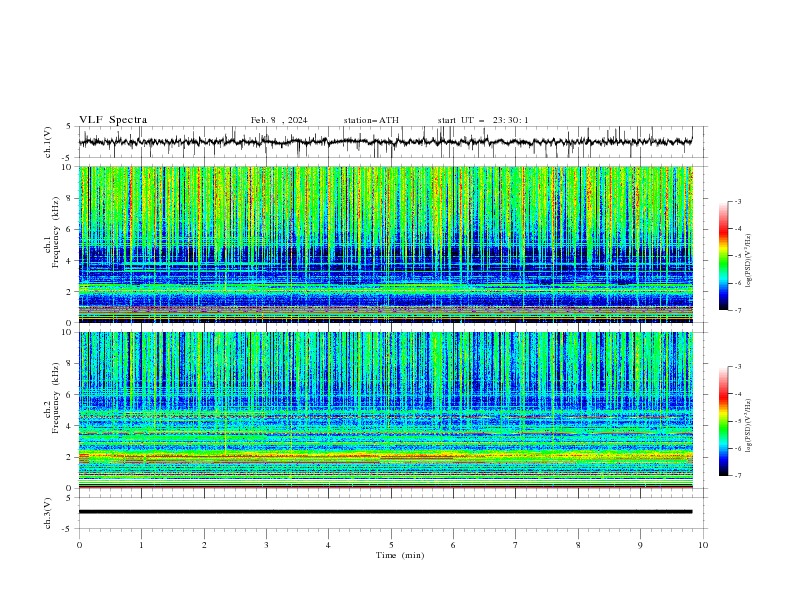Click the ch.1 spectrogram panel
Viewport: 792px width, 612px height.
pos(385,244)
